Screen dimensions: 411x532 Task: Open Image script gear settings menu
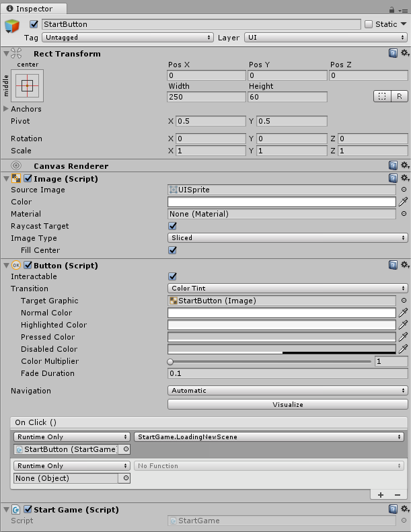point(405,178)
